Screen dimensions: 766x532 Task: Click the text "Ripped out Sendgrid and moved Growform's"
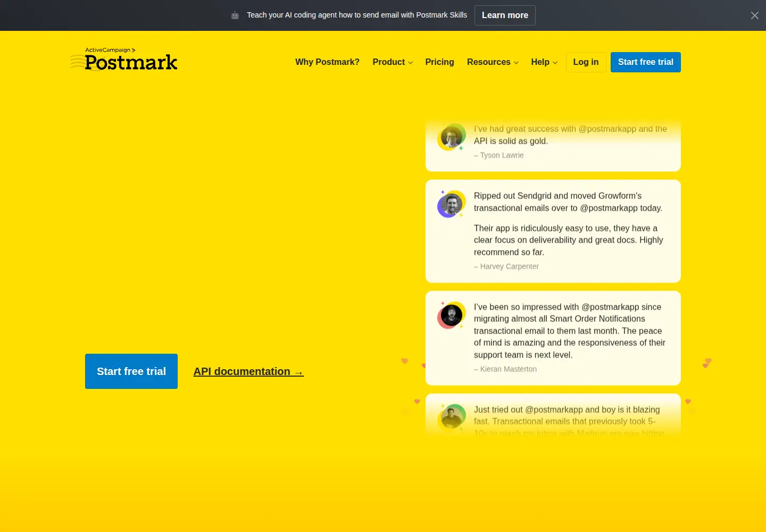(x=557, y=196)
